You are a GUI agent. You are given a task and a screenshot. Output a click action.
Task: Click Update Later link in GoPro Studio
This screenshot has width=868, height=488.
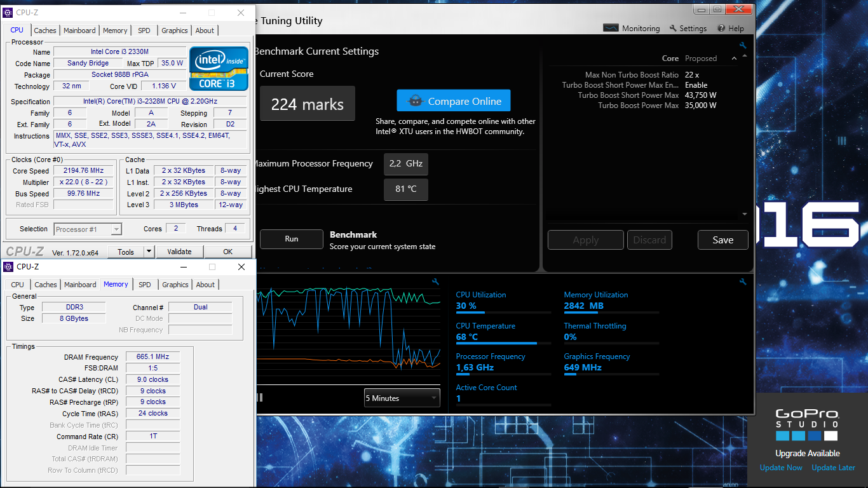pos(833,468)
